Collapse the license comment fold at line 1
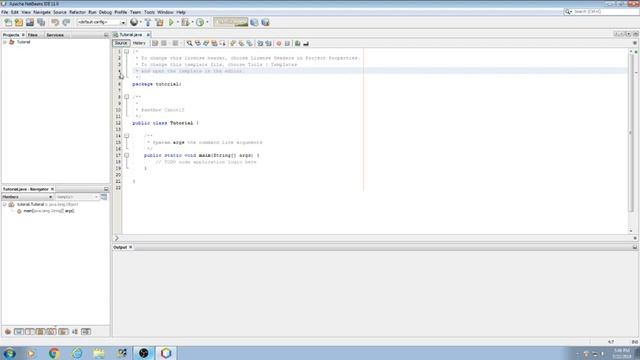The width and height of the screenshot is (640, 360). click(x=127, y=51)
